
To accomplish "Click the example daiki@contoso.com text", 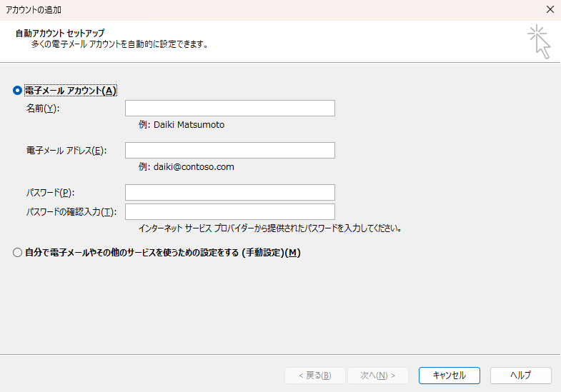I will tap(187, 167).
